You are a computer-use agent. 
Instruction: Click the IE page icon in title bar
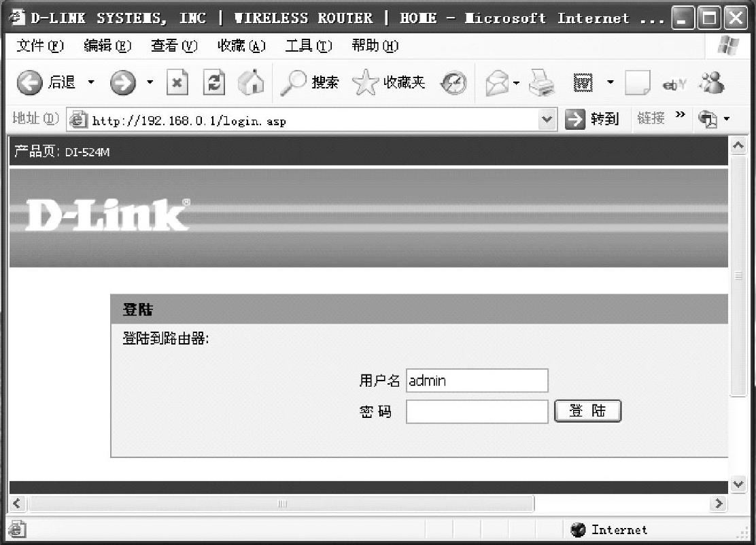click(x=16, y=18)
